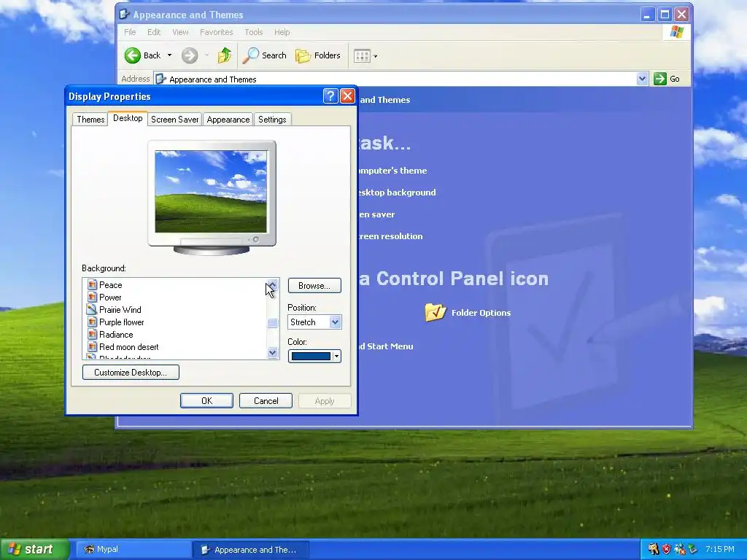
Task: Click the Browse... button
Action: coord(314,286)
